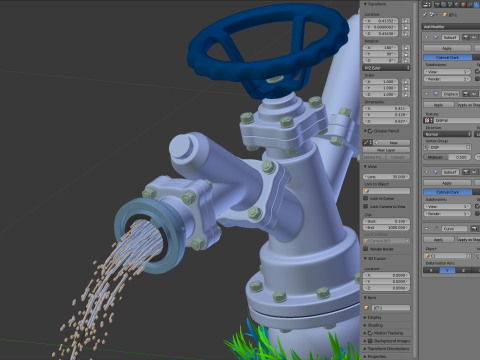Open the Add Modifier dropdown

tap(451, 27)
